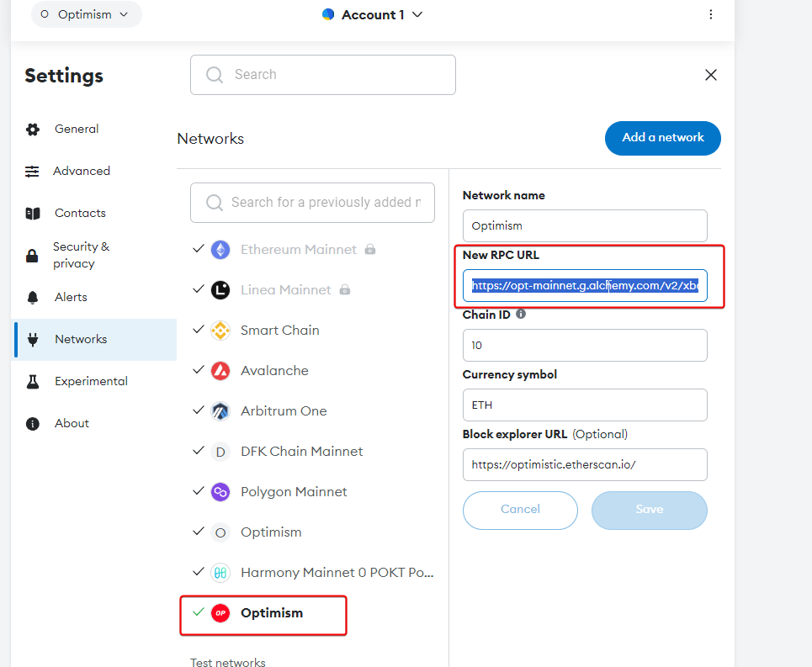The width and height of the screenshot is (812, 667).
Task: Open the Optimism network selector dropdown
Action: point(87,14)
